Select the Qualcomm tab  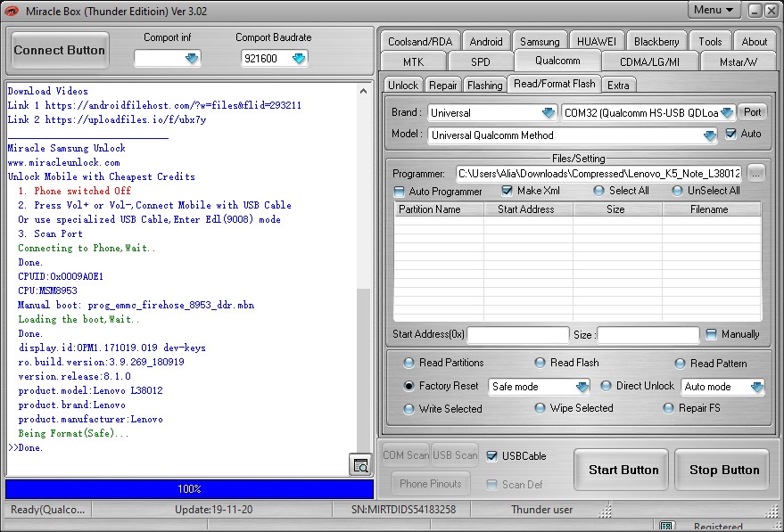[557, 61]
